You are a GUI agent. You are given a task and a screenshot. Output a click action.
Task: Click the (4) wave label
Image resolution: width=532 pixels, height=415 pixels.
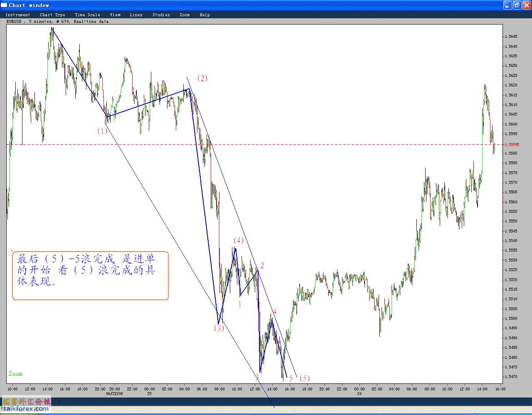239,240
